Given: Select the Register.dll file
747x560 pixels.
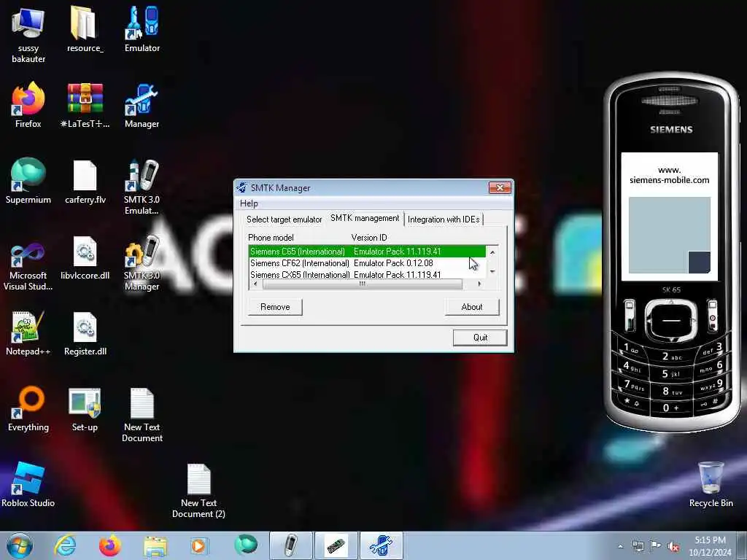Looking at the screenshot, I should [x=85, y=333].
